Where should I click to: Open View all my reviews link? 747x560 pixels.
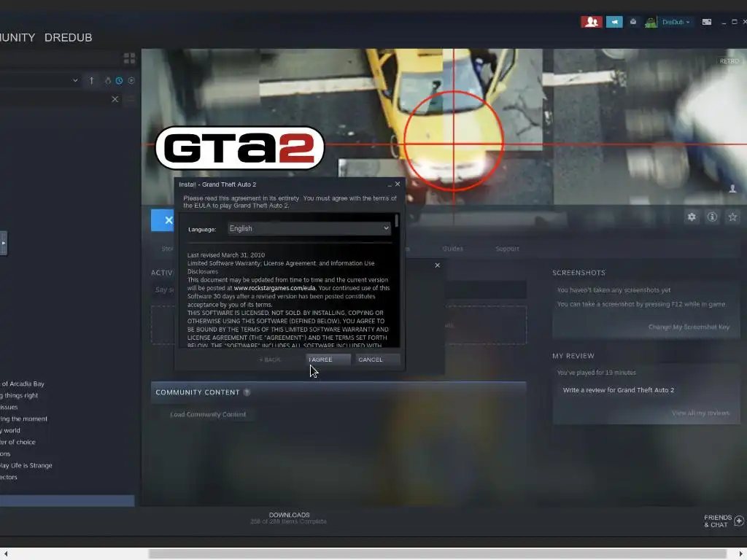coord(700,413)
